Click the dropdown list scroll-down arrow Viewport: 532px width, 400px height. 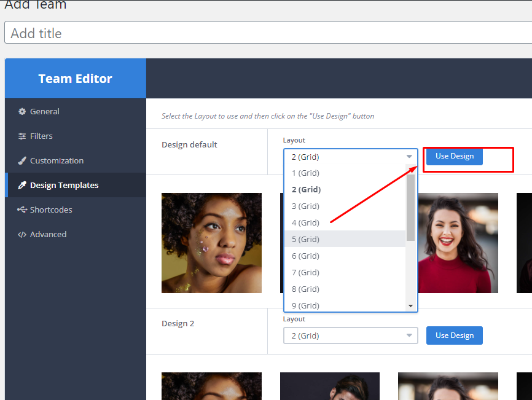coord(410,306)
